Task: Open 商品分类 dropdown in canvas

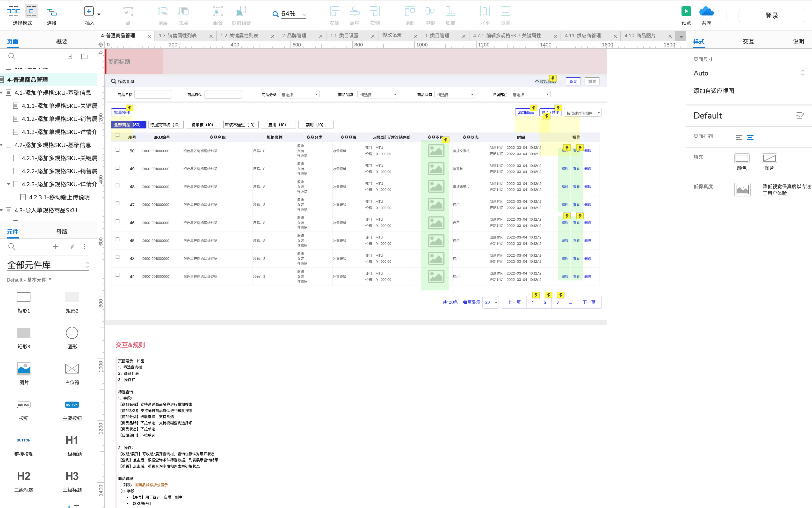Action: (x=299, y=95)
